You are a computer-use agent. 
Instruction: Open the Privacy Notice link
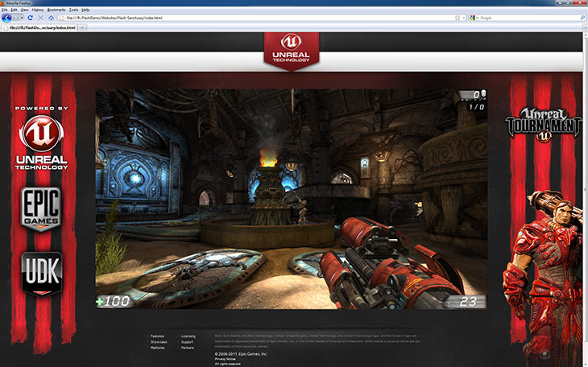(x=226, y=359)
